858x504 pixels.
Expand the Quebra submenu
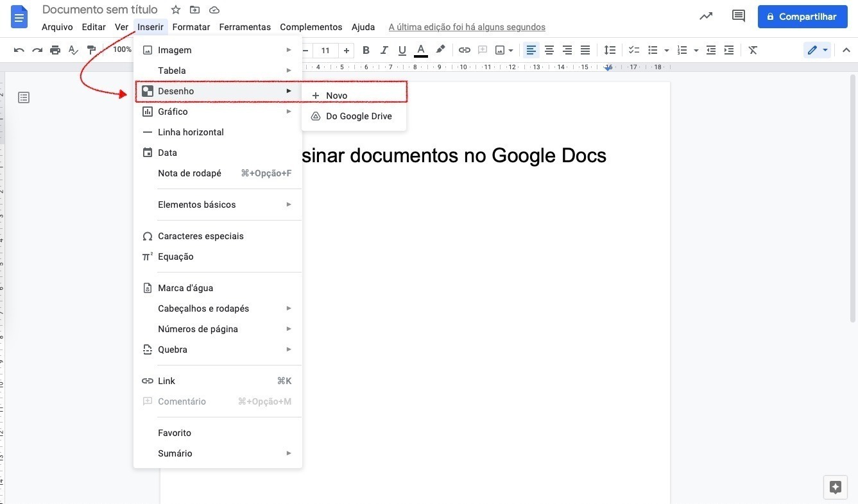218,349
